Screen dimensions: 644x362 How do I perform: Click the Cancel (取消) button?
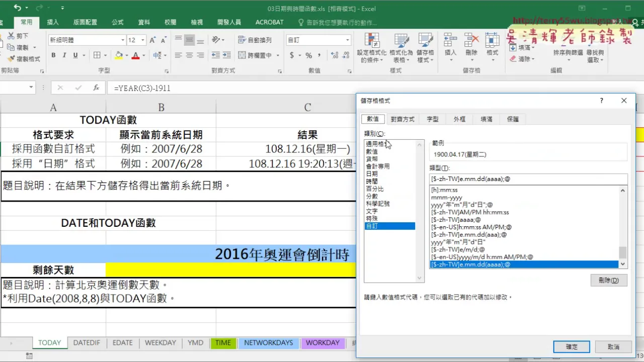(x=613, y=347)
